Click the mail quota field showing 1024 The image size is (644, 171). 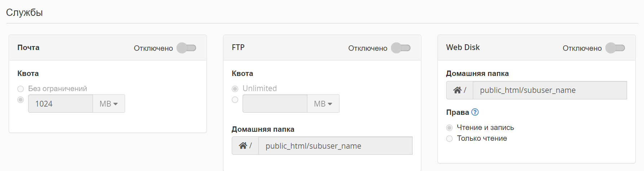[61, 104]
